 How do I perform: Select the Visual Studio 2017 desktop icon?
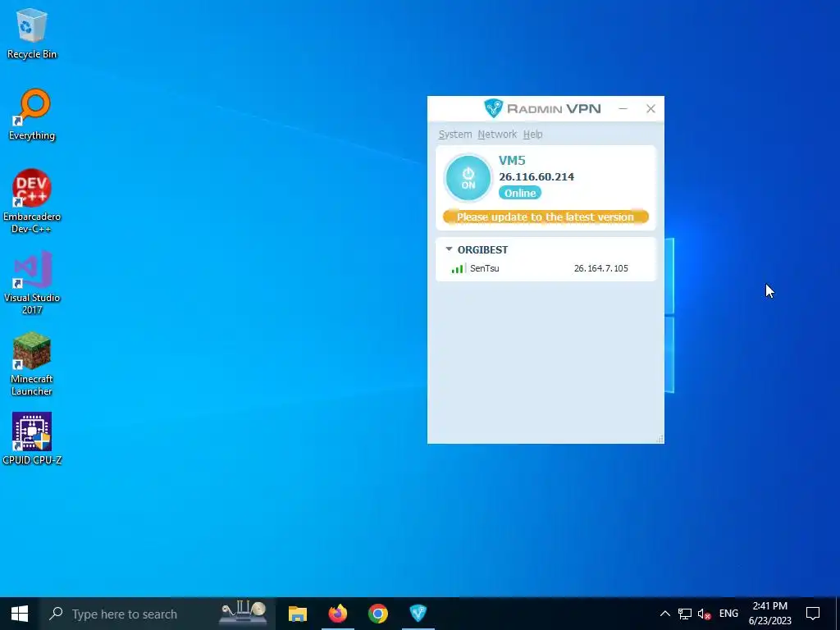32,282
